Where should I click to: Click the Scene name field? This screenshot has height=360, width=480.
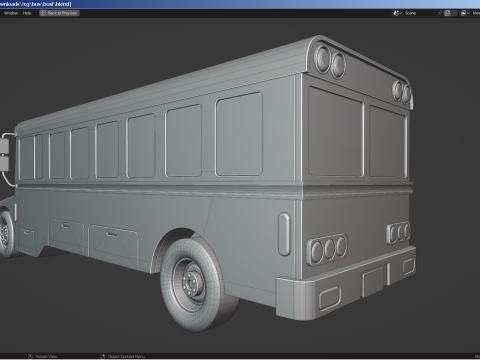coord(419,13)
